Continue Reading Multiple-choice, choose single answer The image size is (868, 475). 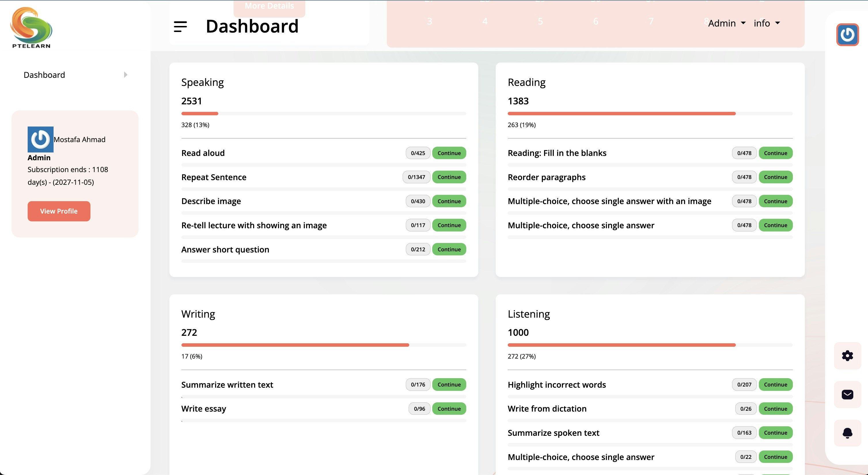coord(775,225)
